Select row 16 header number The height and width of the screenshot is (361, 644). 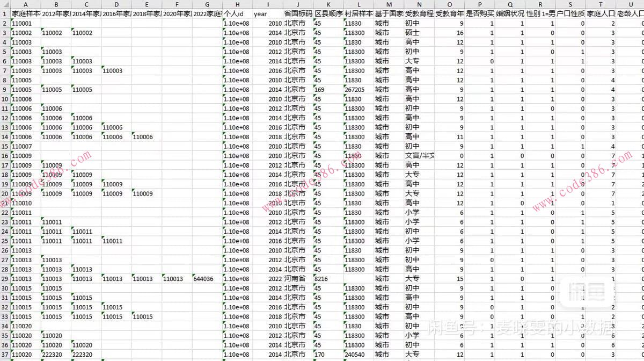pyautogui.click(x=5, y=156)
